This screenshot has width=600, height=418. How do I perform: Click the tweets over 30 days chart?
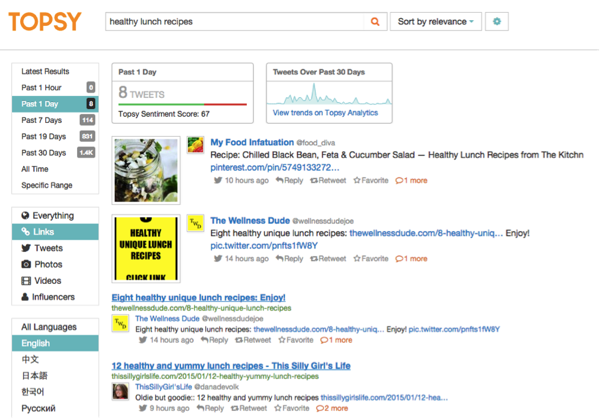click(x=329, y=93)
